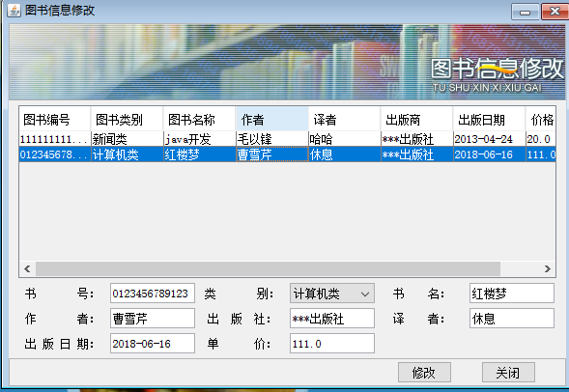Click the 关闭 button
Viewport: 569px width, 392px height.
[x=508, y=372]
